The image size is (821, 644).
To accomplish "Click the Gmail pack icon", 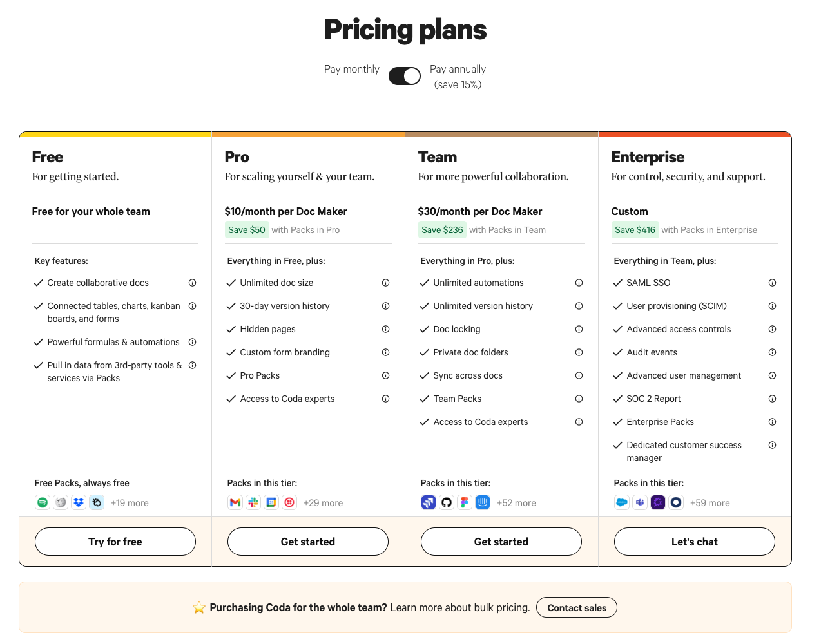I will 235,502.
